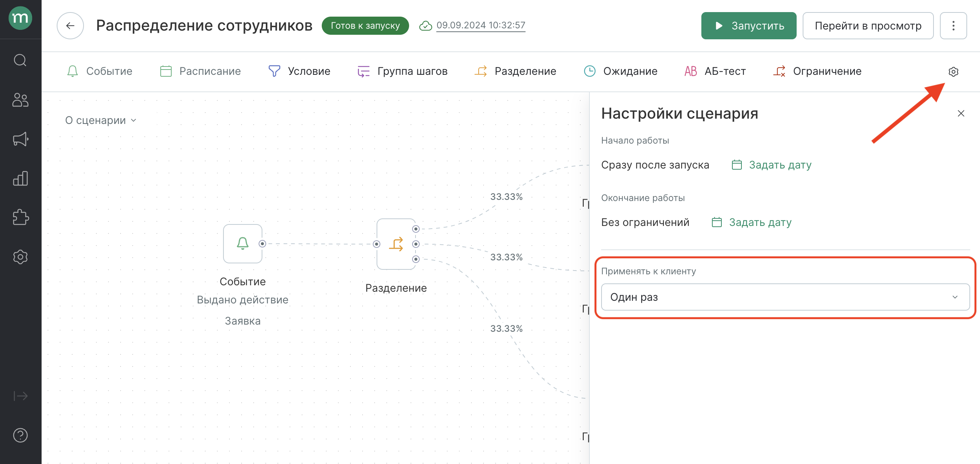Expand the sidebar with the arrow icon
Screen dimensions: 980x464
click(x=20, y=396)
